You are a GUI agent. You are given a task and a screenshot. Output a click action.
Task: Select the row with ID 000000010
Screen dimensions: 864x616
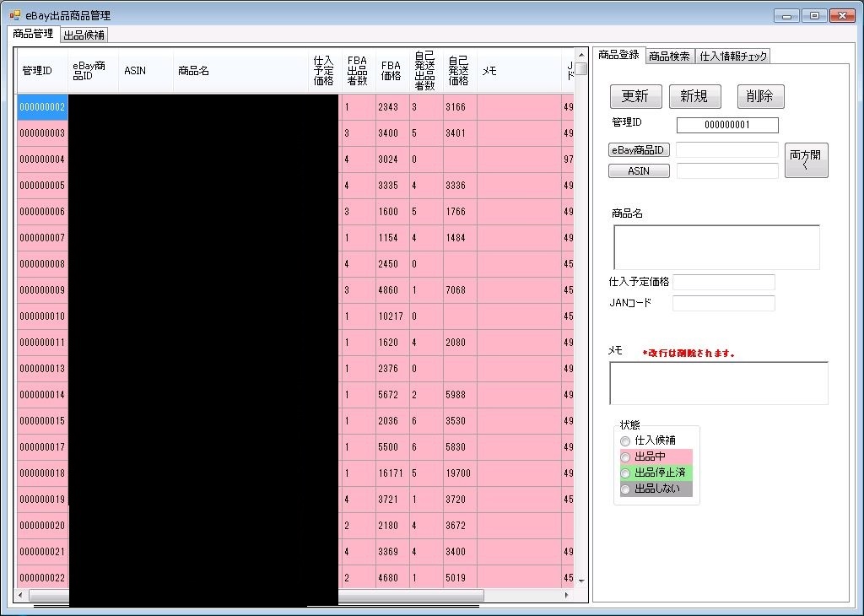point(295,316)
